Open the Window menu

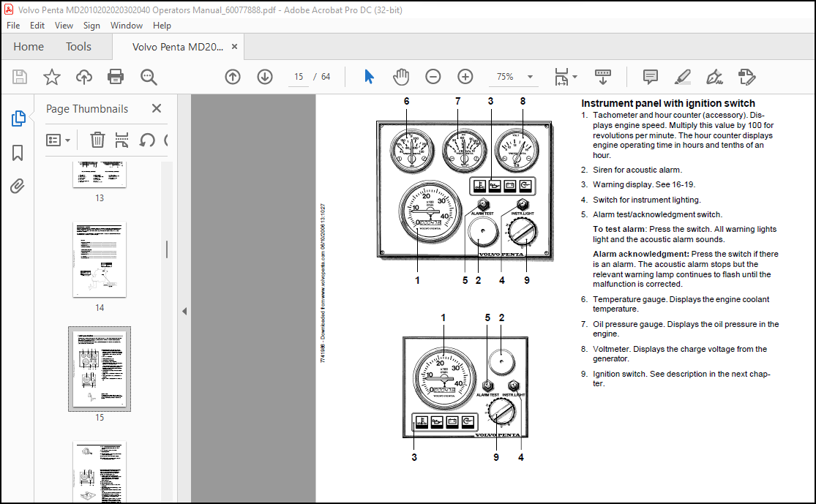point(127,26)
